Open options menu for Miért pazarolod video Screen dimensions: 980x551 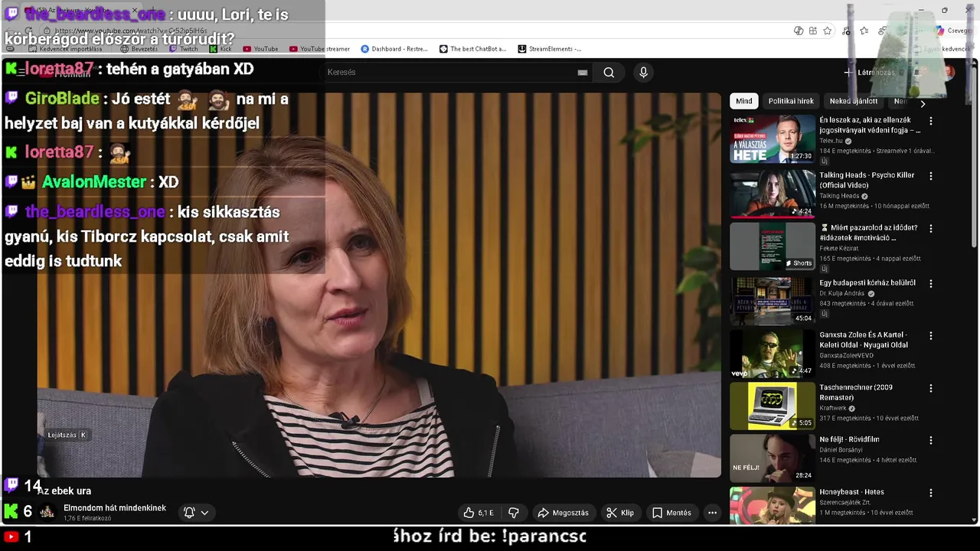pos(931,228)
